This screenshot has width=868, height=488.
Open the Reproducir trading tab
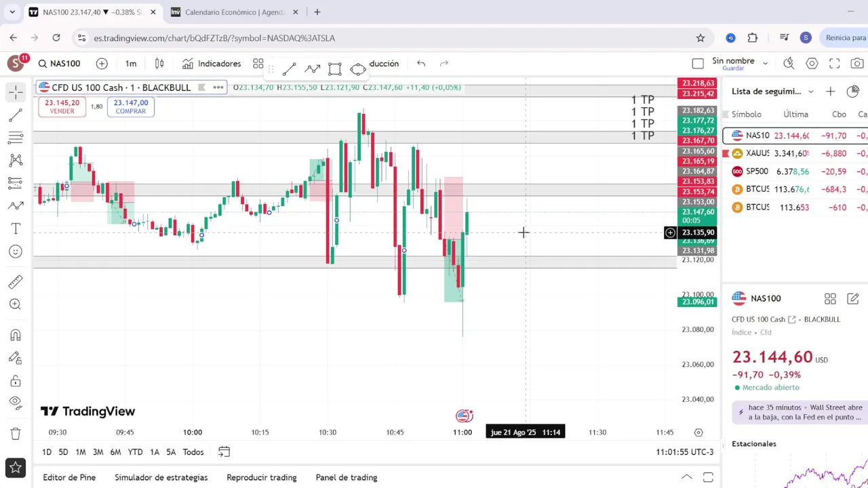[261, 477]
